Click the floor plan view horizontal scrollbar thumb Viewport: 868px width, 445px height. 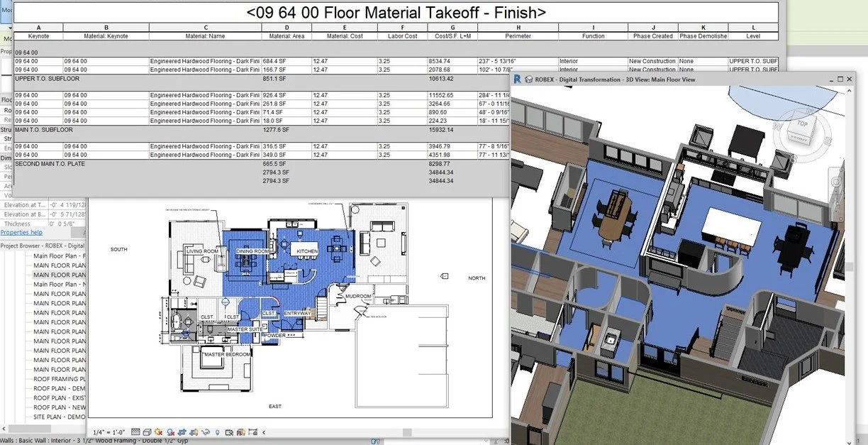coord(406,432)
